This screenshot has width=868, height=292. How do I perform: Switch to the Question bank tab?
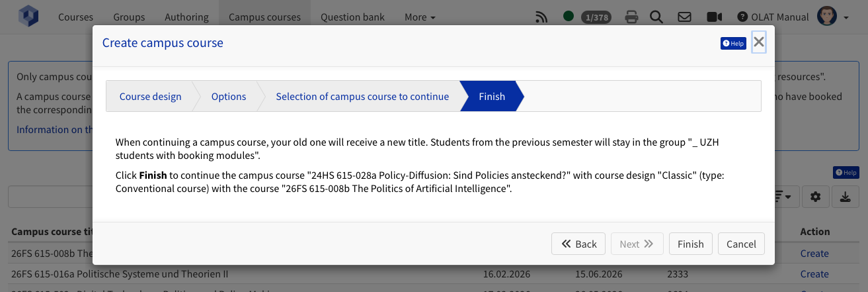pyautogui.click(x=349, y=17)
